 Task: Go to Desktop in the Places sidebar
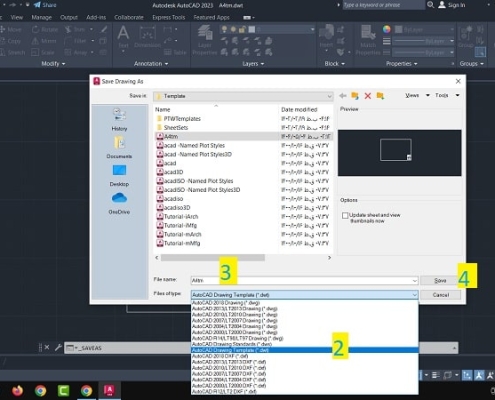119,175
